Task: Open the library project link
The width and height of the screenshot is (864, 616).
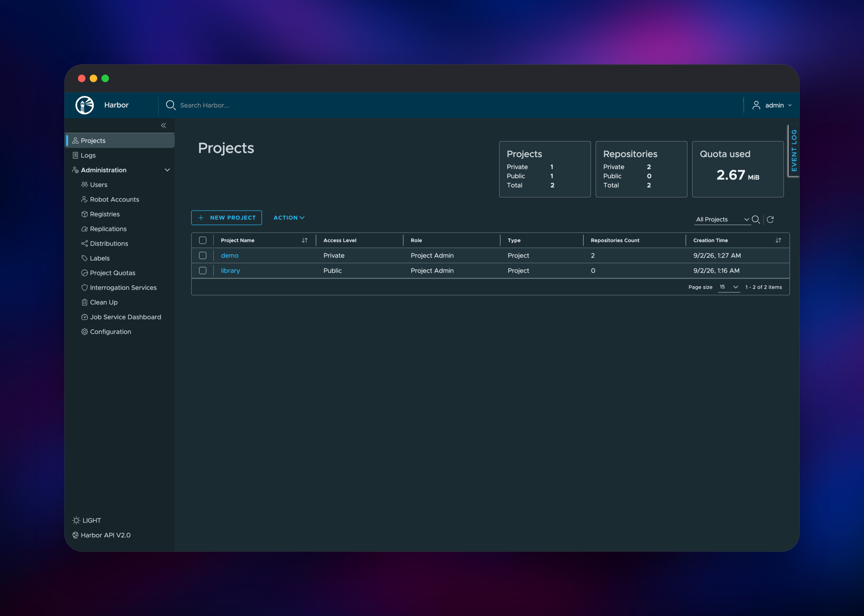Action: tap(231, 271)
